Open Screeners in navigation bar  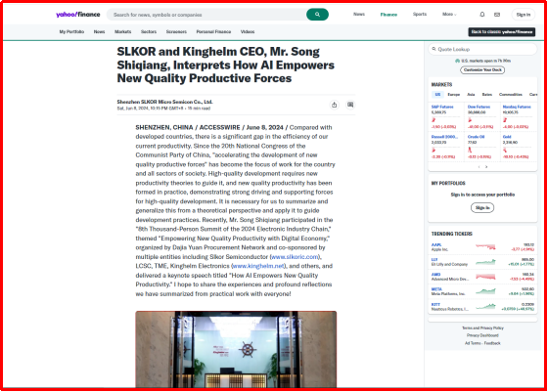[x=176, y=31]
